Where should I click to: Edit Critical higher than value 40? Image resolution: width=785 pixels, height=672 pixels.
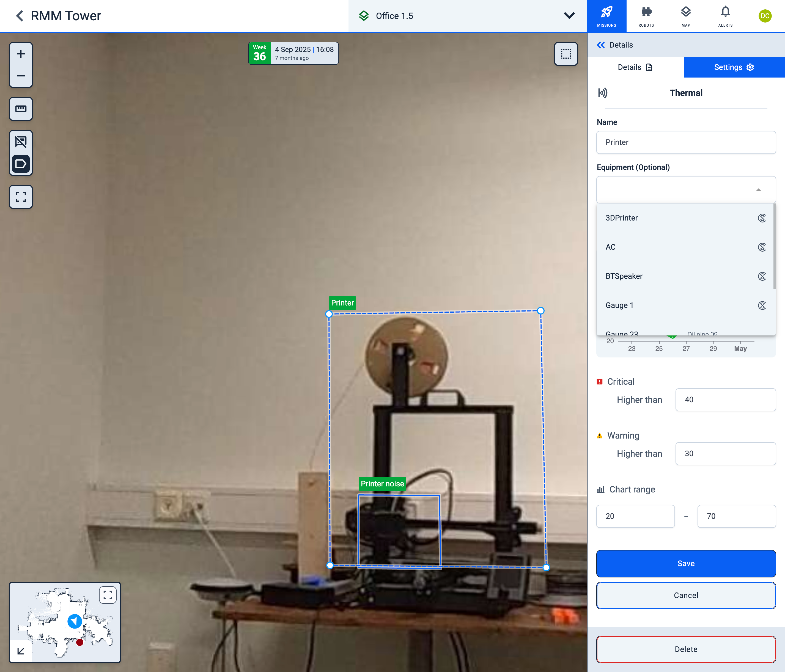(725, 400)
